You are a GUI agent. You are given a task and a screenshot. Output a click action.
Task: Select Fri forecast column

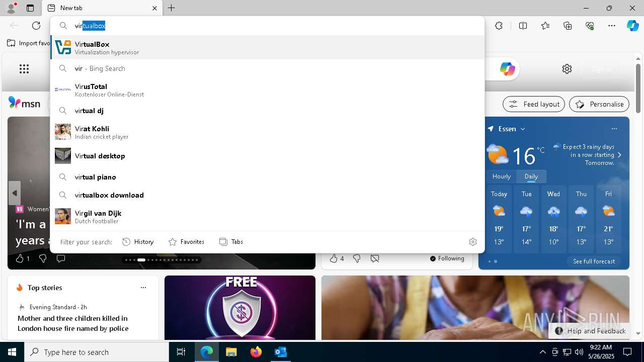(x=608, y=220)
